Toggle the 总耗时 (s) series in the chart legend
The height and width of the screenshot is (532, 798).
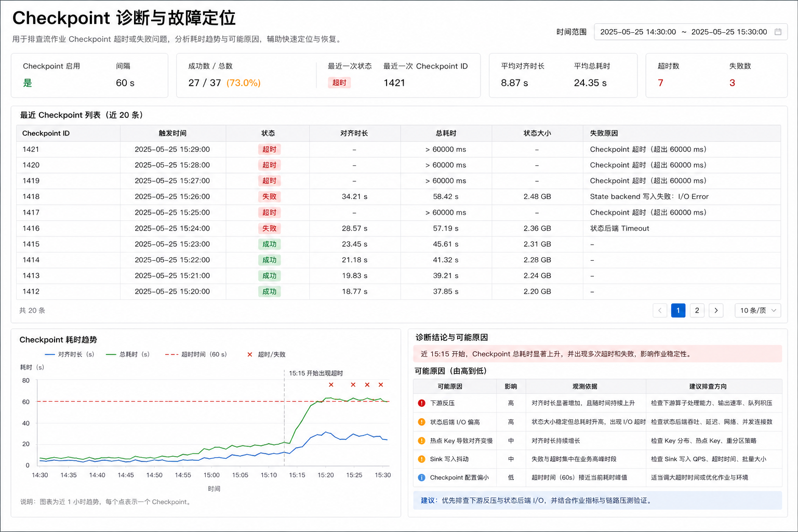coord(128,354)
